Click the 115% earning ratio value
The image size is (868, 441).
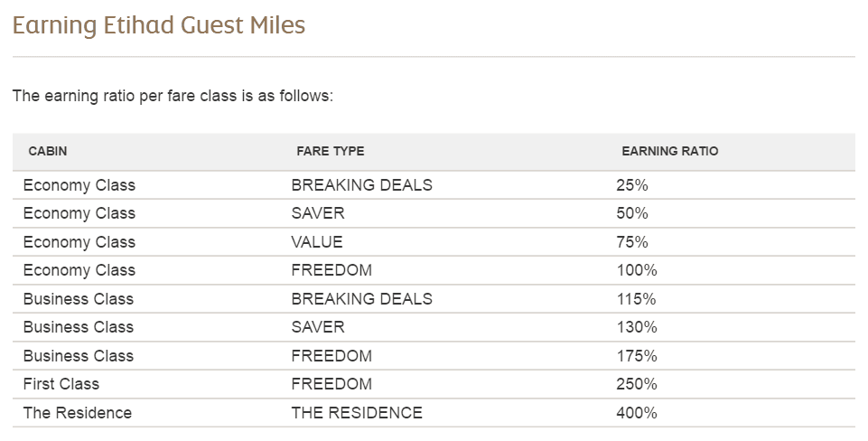(x=636, y=299)
